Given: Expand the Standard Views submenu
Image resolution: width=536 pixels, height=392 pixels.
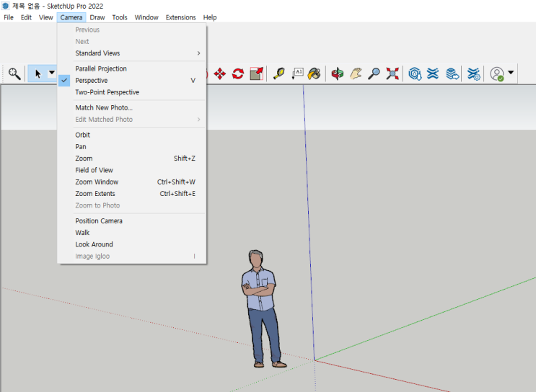Looking at the screenshot, I should (x=132, y=53).
